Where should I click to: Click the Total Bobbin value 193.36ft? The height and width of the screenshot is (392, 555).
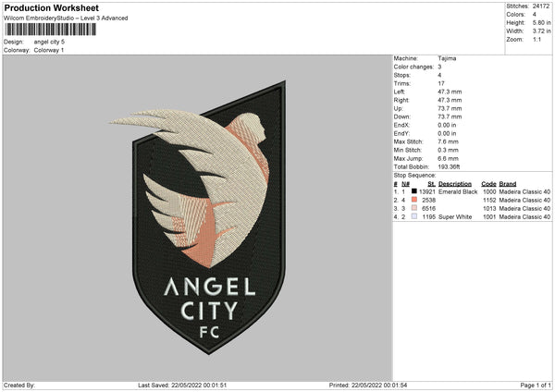(449, 166)
